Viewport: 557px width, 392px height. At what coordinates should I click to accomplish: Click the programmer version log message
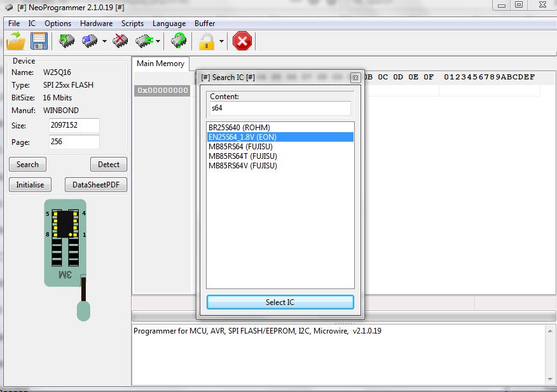(x=257, y=331)
